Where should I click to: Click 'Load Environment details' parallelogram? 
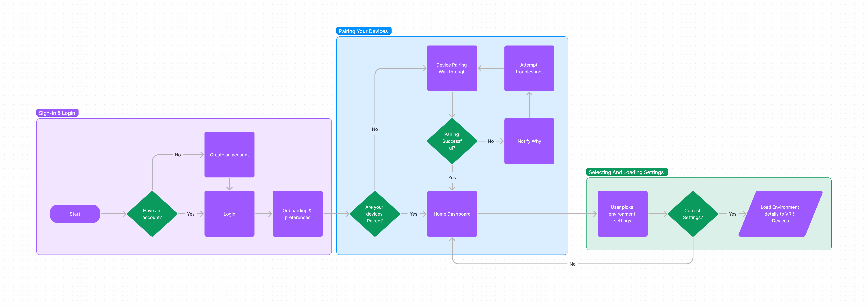tap(780, 214)
